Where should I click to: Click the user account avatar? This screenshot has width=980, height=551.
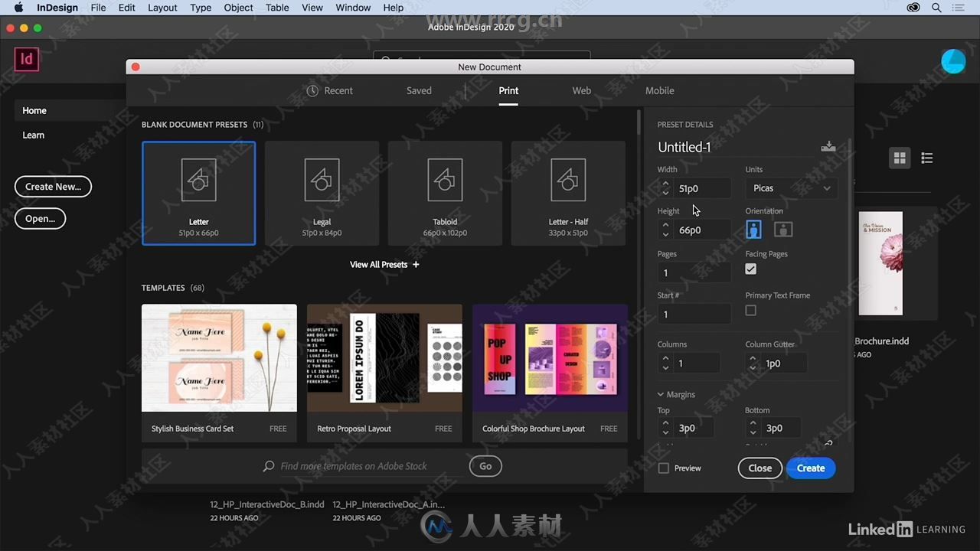953,61
